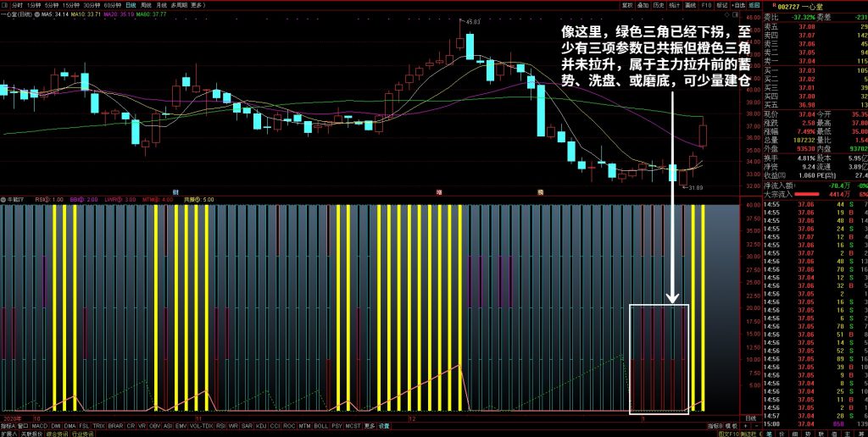Expand 更多 in the indicator tab bar
Viewport: 868px width, 437px height.
(370, 426)
